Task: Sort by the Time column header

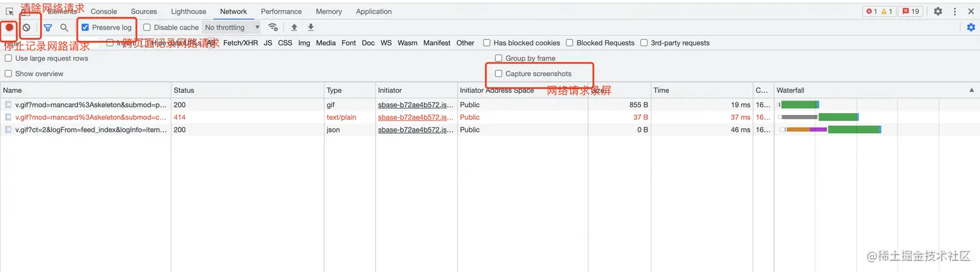Action: coord(701,90)
